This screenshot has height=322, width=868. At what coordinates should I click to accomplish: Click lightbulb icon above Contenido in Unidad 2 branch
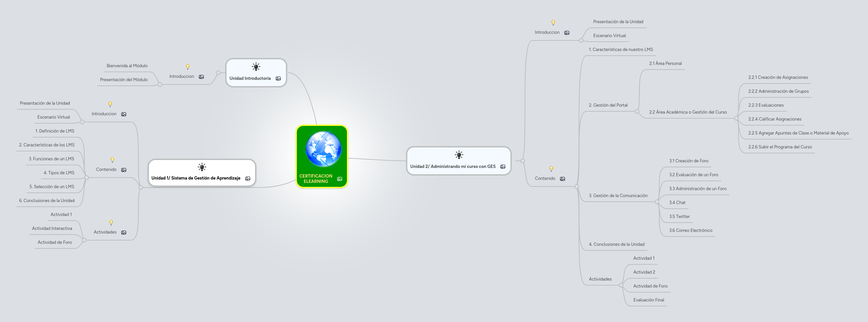tap(551, 169)
